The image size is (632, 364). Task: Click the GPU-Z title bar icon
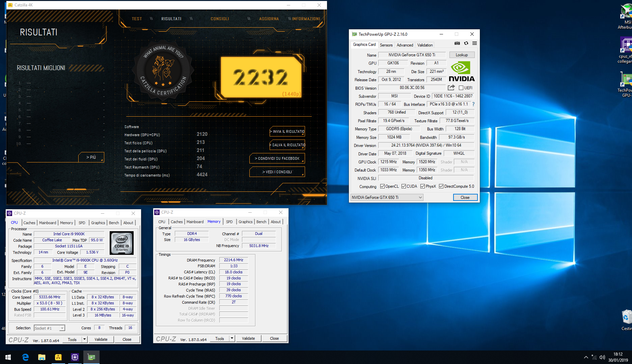354,34
